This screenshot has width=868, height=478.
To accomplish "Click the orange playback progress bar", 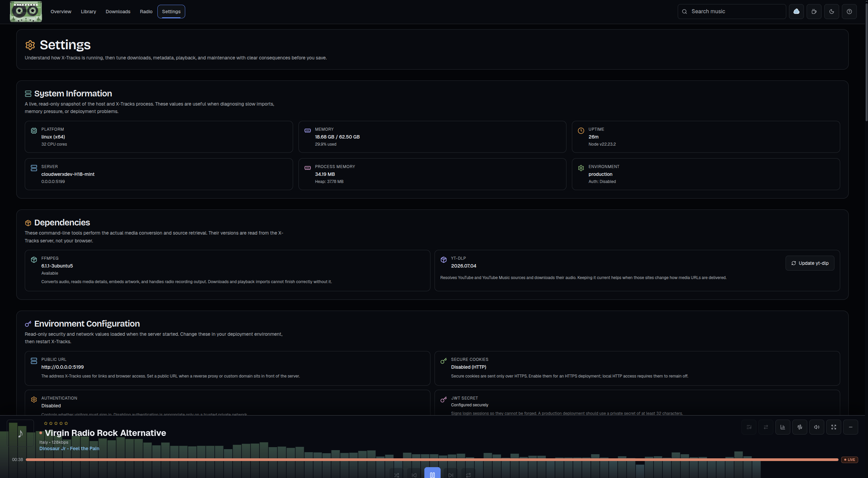I will pyautogui.click(x=432, y=460).
